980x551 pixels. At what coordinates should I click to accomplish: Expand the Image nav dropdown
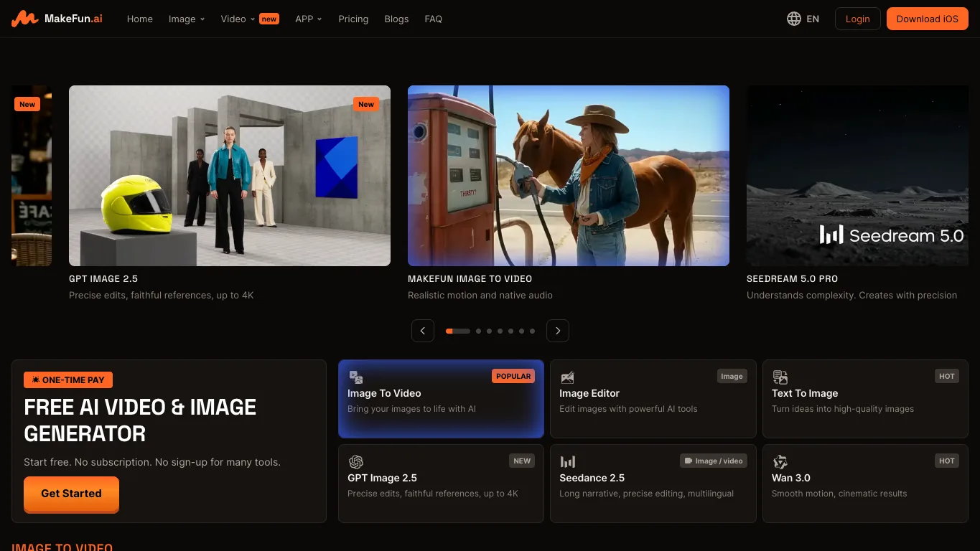(187, 19)
